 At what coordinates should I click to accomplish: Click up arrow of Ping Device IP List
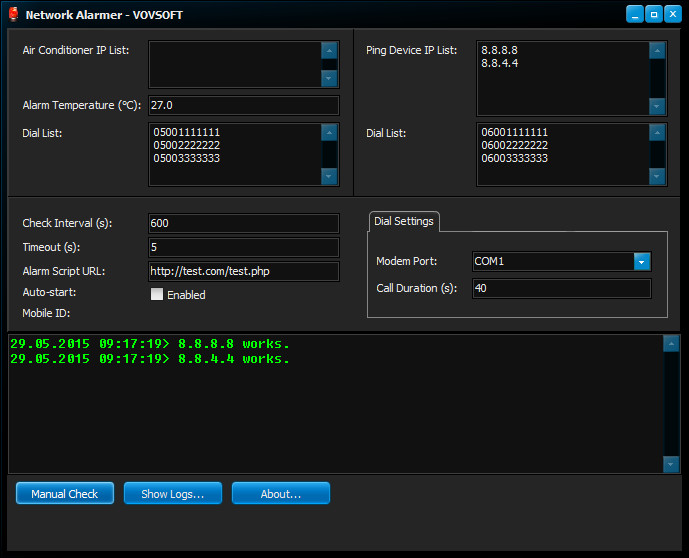click(x=657, y=51)
